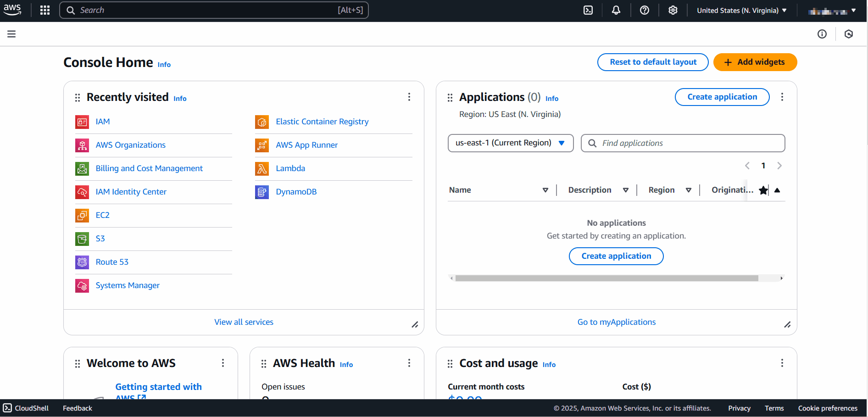
Task: Go to next page of applications
Action: click(x=779, y=166)
